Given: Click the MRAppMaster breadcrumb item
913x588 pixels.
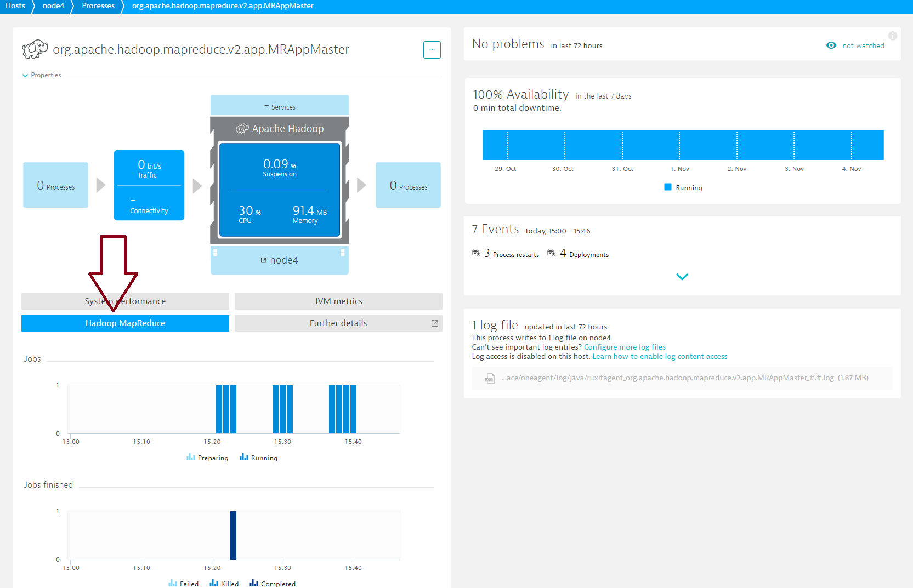Looking at the screenshot, I should 223,6.
